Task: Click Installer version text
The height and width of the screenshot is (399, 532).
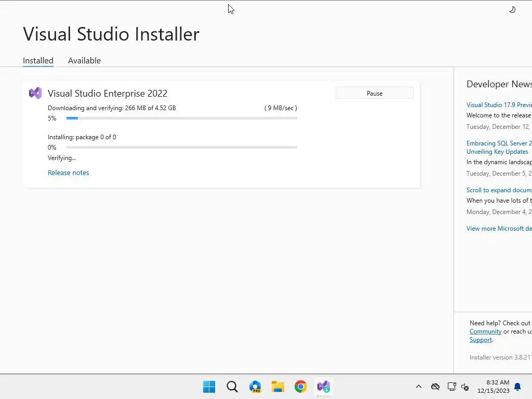Action: pos(501,357)
